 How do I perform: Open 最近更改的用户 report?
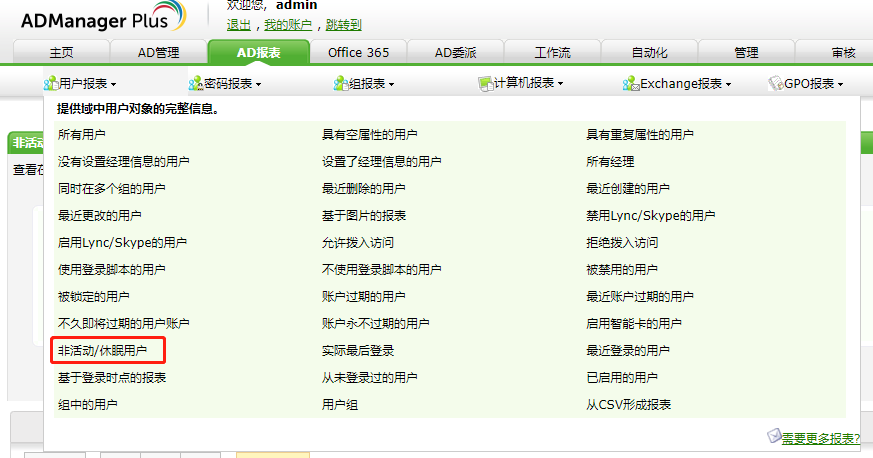coord(100,215)
